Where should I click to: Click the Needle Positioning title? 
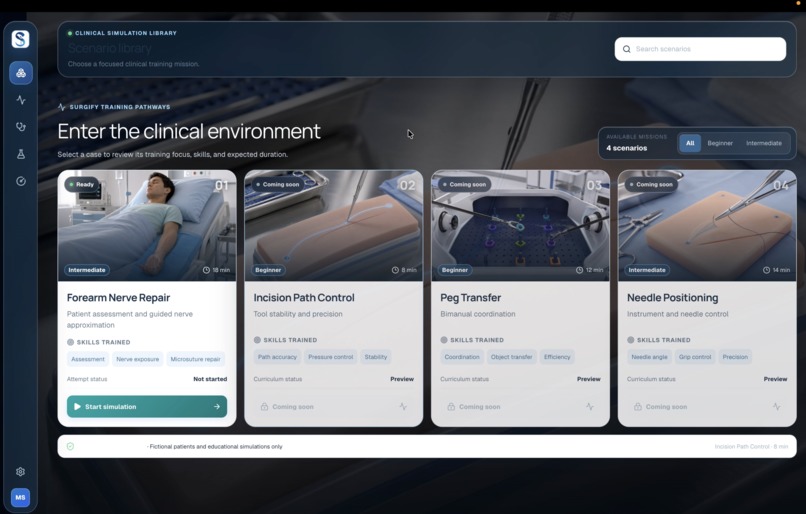672,298
